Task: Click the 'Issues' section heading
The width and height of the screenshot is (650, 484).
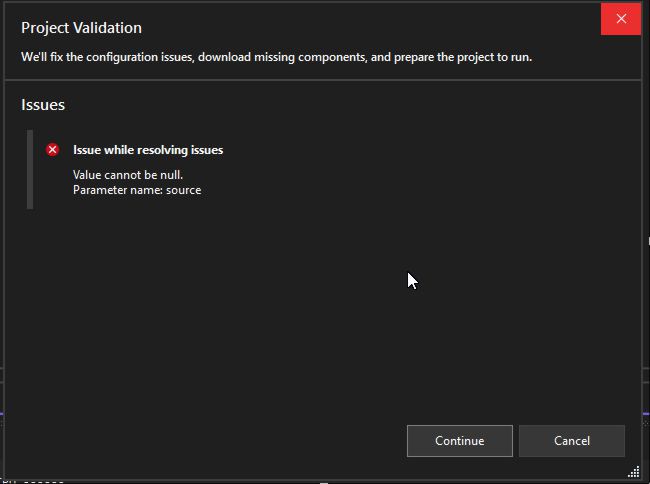Action: click(x=43, y=105)
